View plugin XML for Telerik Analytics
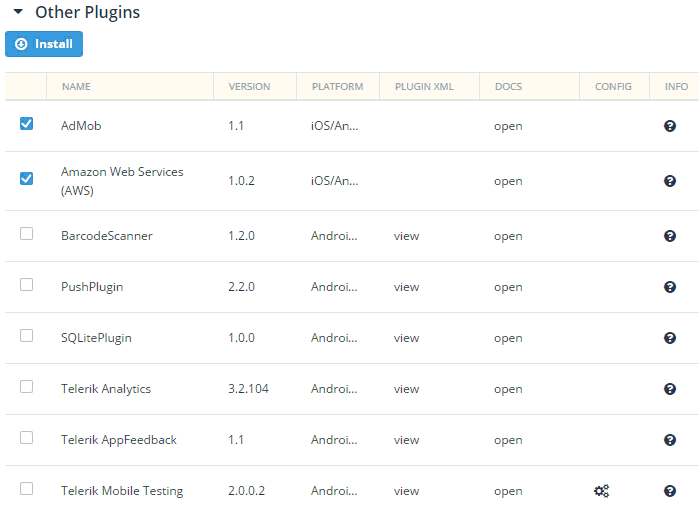The width and height of the screenshot is (700, 516). coord(406,389)
